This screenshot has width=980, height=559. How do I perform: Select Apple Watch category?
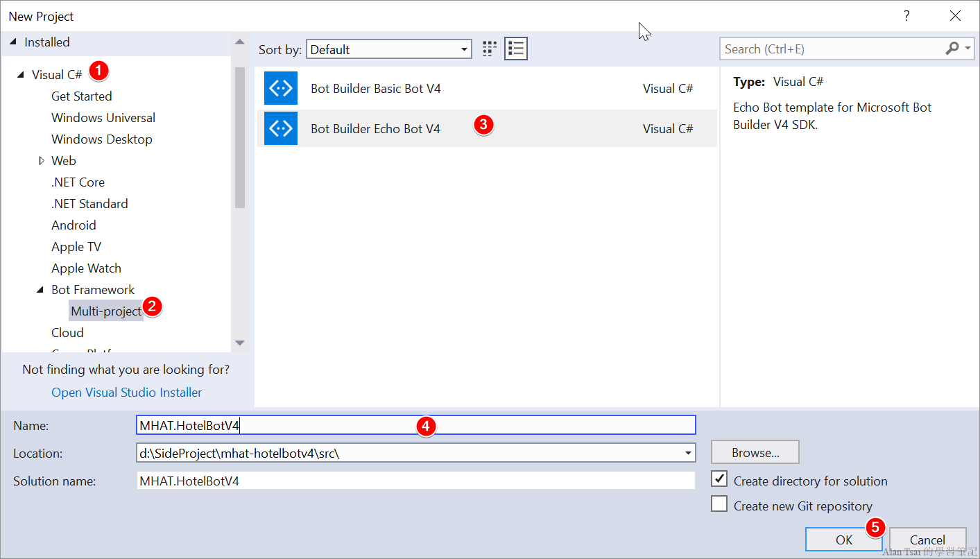[86, 268]
